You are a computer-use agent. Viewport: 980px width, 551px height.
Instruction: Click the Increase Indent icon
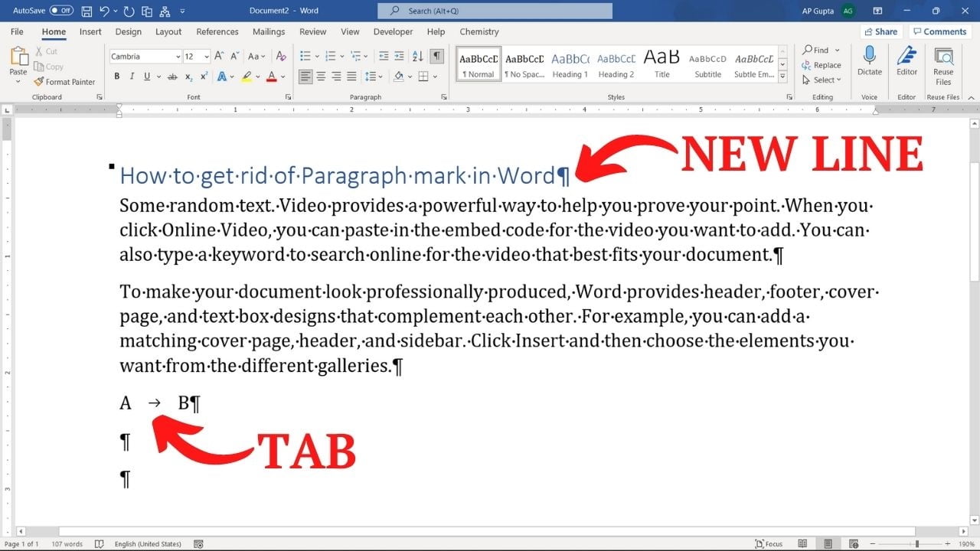(400, 56)
